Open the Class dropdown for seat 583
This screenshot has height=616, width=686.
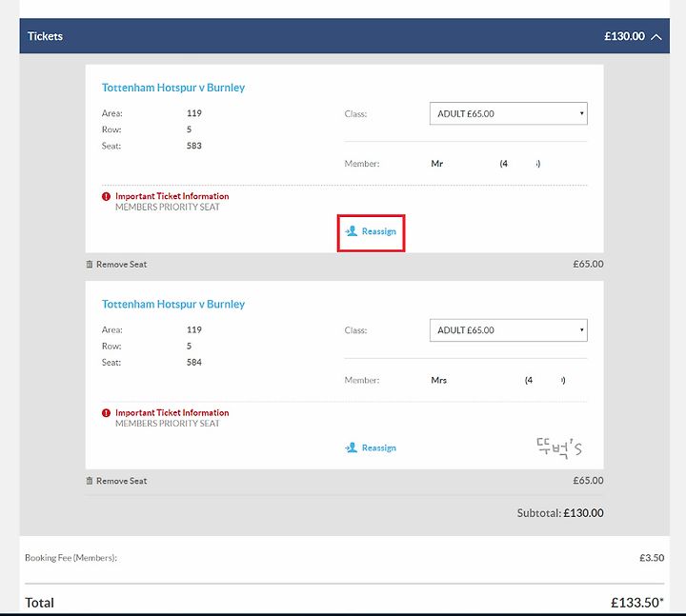509,113
